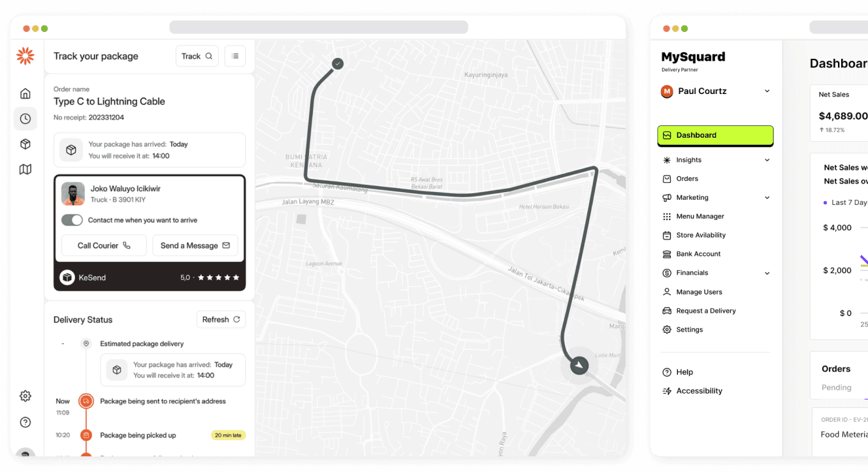Toggle Contact me when you want to arrive
Screen dimensions: 868x472
pos(72,220)
